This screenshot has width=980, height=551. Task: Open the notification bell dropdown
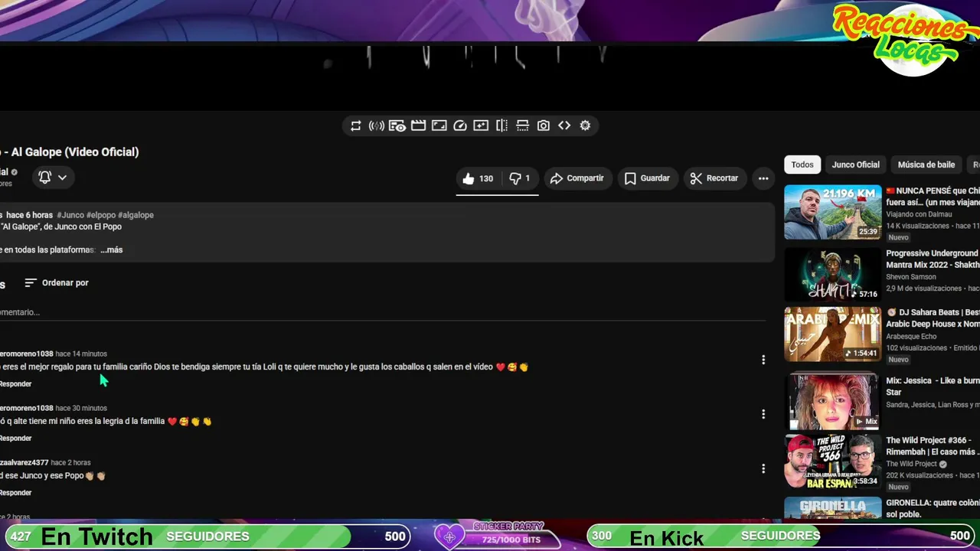[x=53, y=178]
